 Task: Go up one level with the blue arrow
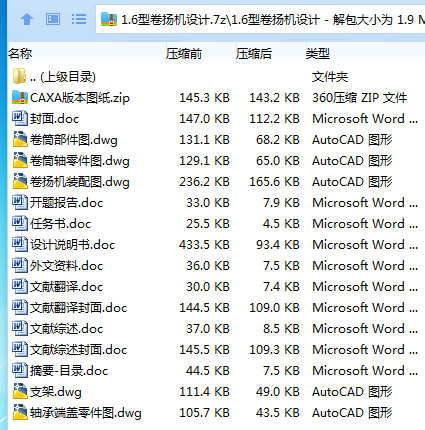click(x=27, y=19)
